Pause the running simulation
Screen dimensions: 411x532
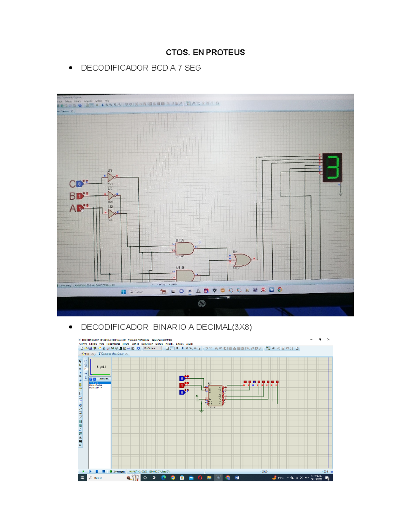pyautogui.click(x=97, y=471)
